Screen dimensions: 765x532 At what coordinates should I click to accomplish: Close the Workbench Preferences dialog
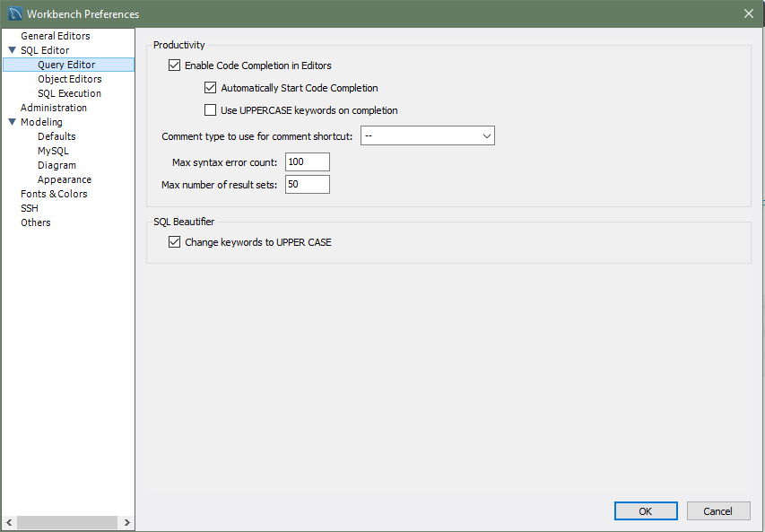[748, 13]
